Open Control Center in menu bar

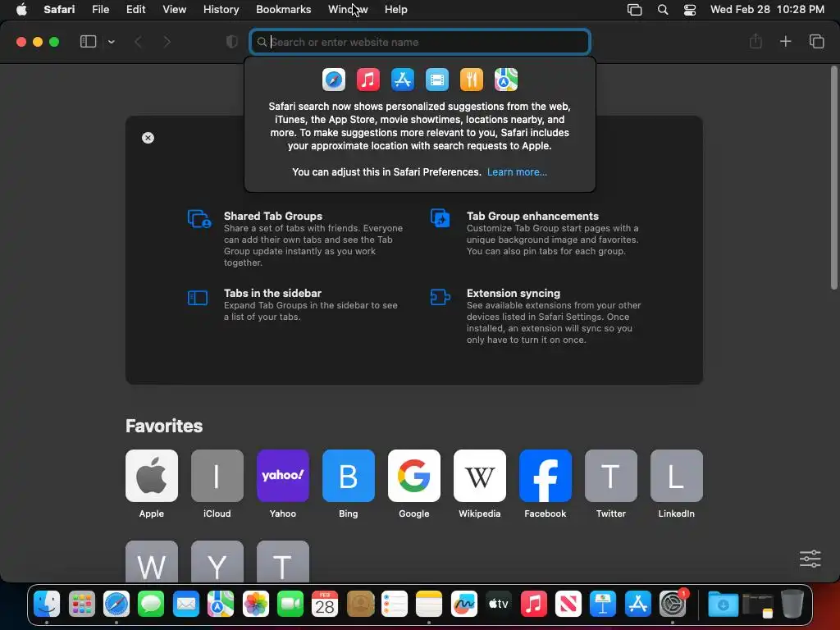click(689, 10)
